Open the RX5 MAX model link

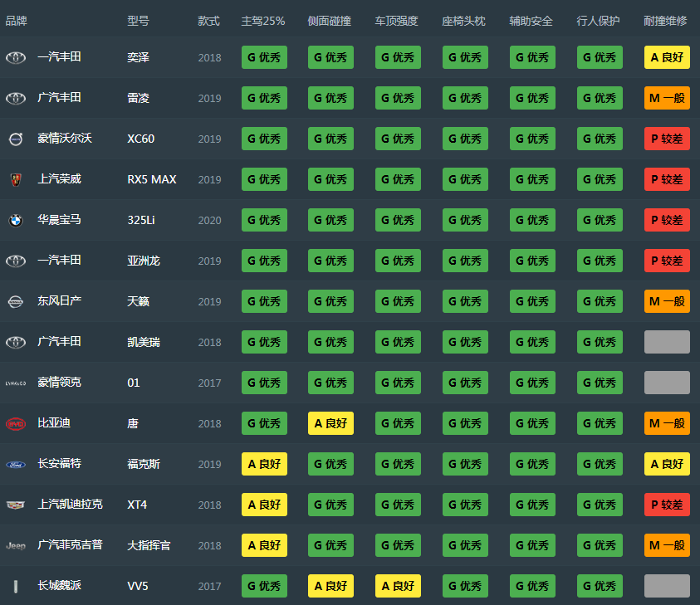151,179
